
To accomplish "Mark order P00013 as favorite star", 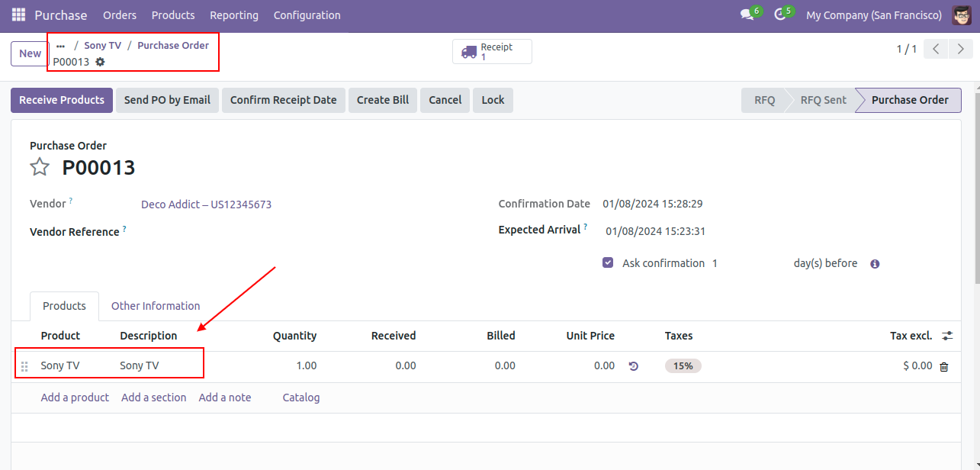I will click(x=40, y=168).
